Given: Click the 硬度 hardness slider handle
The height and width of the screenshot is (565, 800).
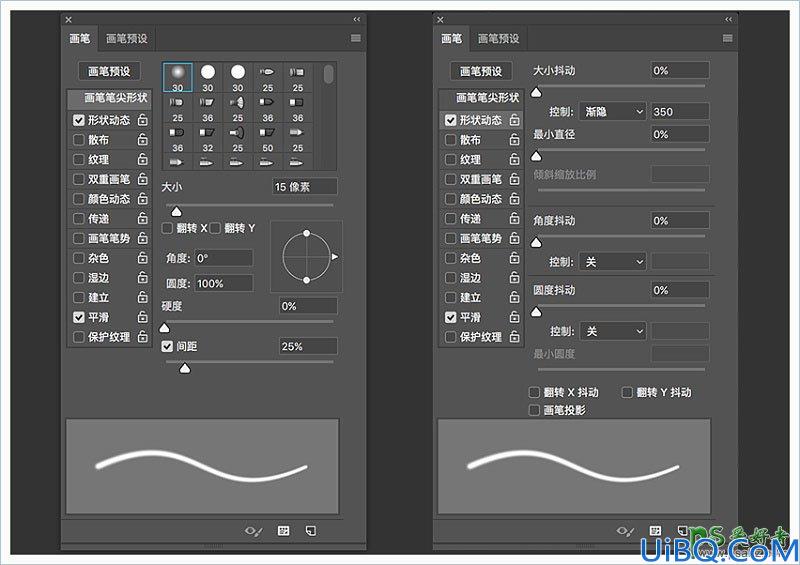Looking at the screenshot, I should point(164,328).
